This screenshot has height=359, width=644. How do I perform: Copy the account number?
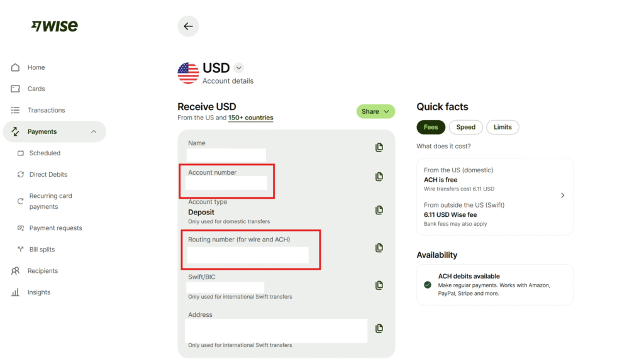[x=379, y=177]
